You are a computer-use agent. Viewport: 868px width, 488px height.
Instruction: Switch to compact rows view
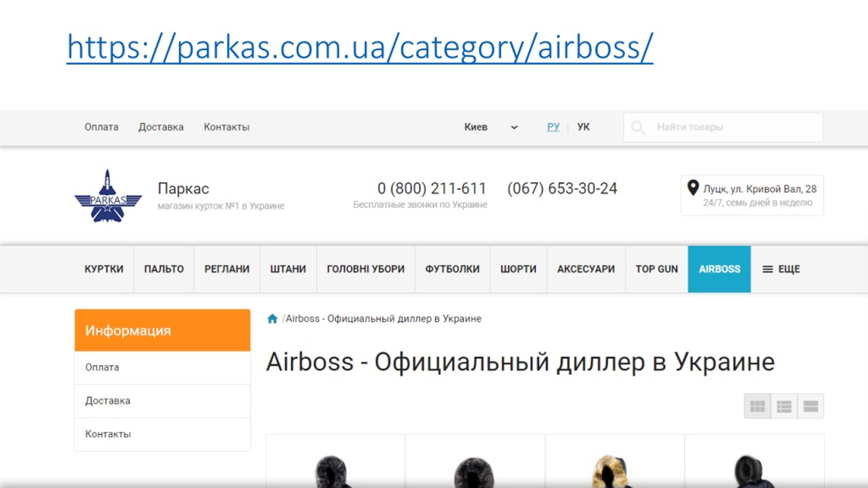(x=811, y=406)
